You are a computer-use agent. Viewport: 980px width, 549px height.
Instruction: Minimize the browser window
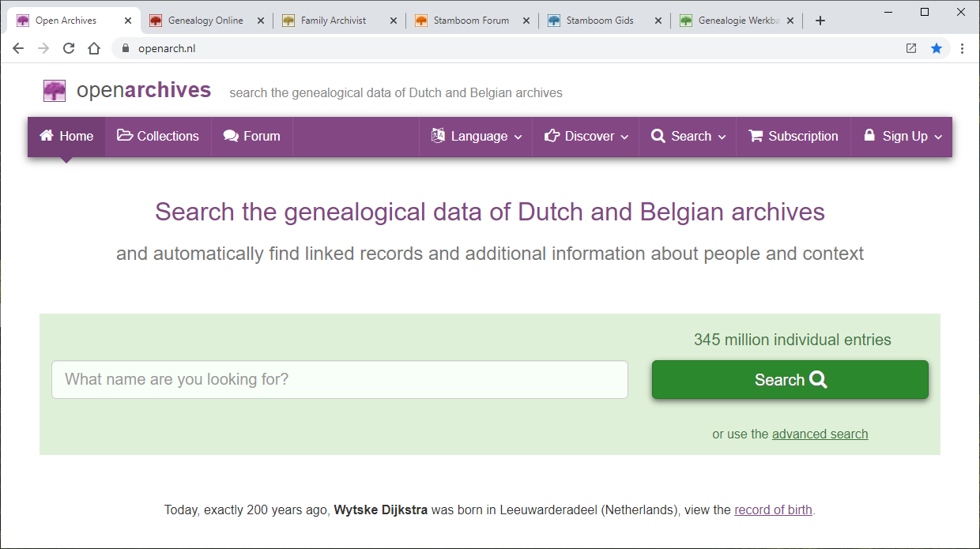point(888,12)
